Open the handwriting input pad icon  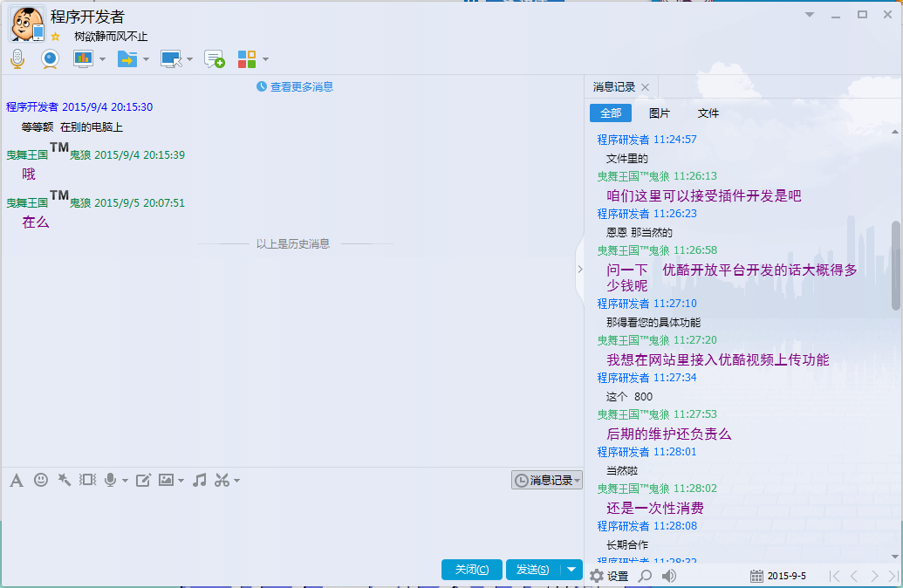tap(143, 481)
